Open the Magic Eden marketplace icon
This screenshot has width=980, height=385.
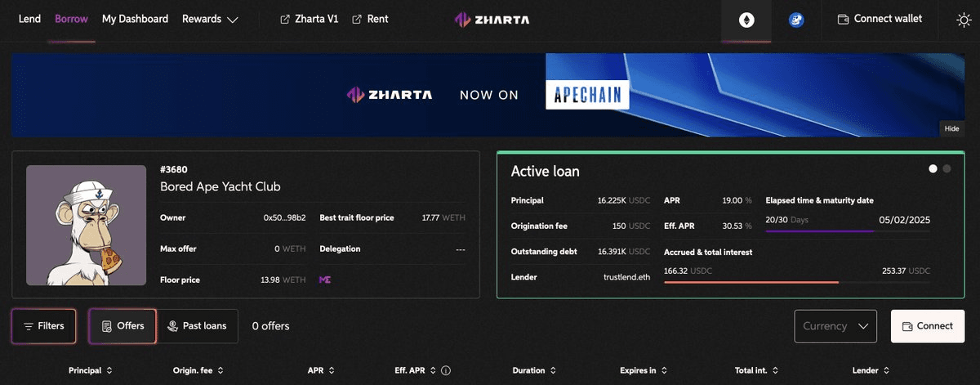325,280
